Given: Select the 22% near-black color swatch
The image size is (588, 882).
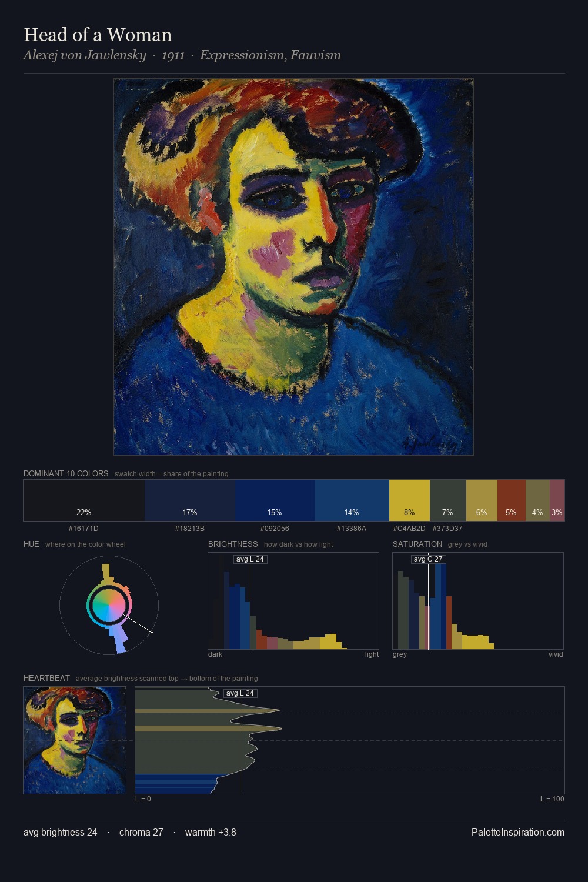Looking at the screenshot, I should pyautogui.click(x=84, y=500).
